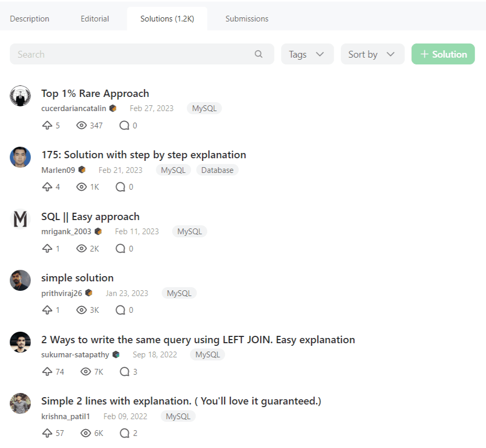Viewport: 486px width, 448px height.
Task: Switch to the Description tab
Action: (29, 18)
